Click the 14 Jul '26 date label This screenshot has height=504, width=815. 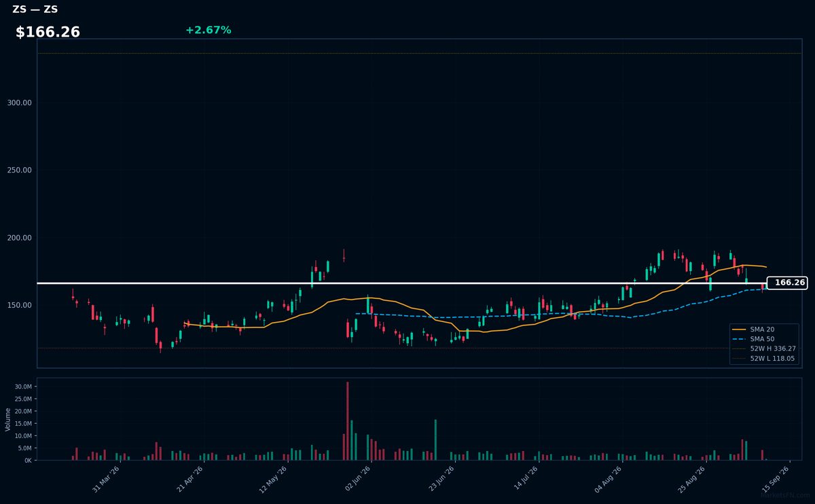point(526,479)
